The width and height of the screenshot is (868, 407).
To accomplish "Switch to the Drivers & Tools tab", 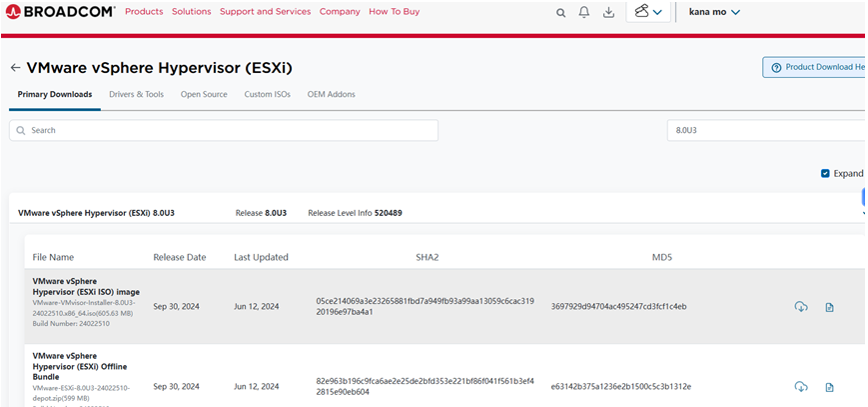I will pyautogui.click(x=136, y=94).
